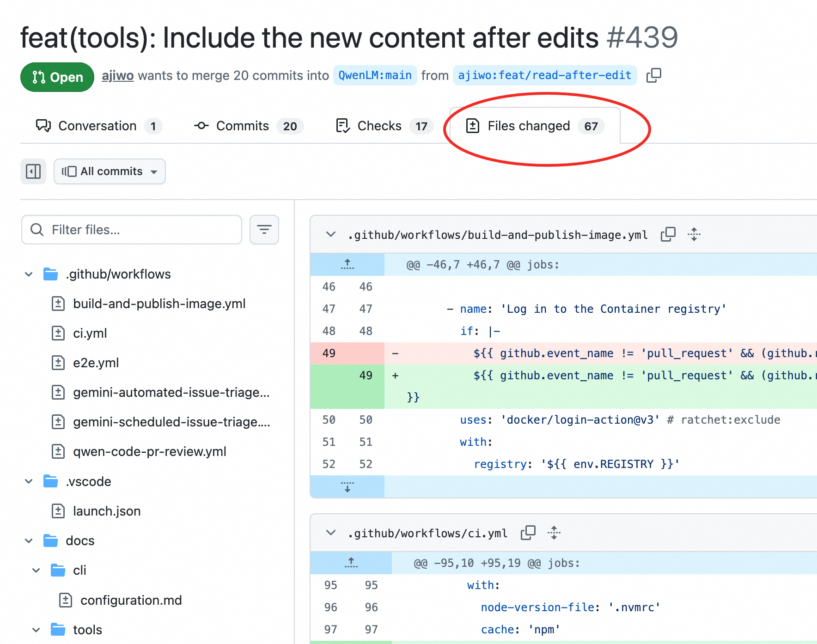Screen dimensions: 817x644
Task: Collapse the build-and-publish-image.yml diff
Action: coord(330,235)
